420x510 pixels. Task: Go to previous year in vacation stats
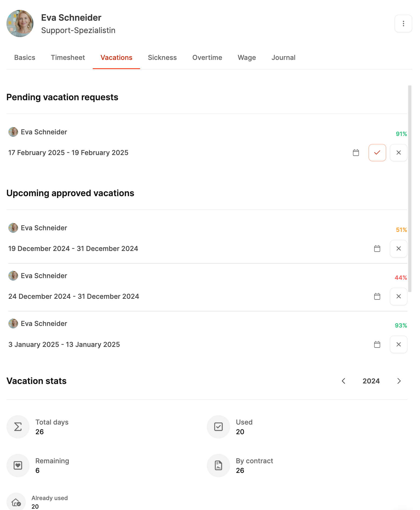point(343,381)
